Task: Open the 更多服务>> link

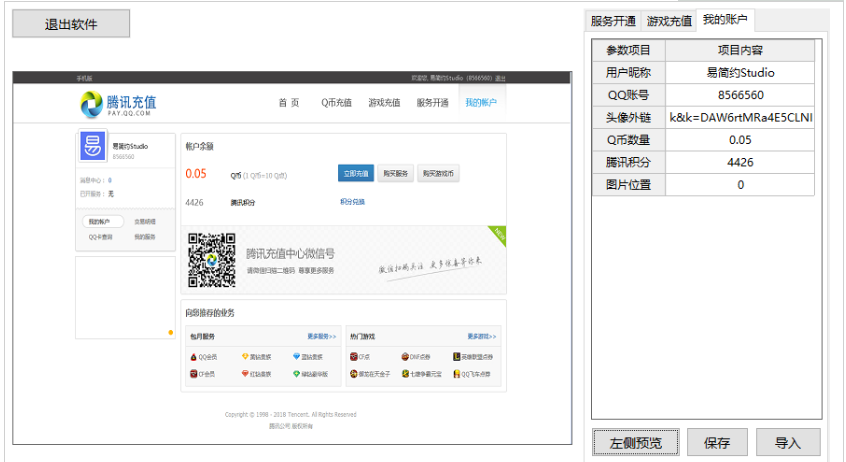Action: (321, 337)
